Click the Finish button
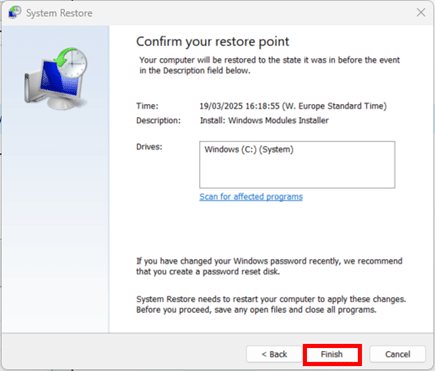 [x=332, y=354]
